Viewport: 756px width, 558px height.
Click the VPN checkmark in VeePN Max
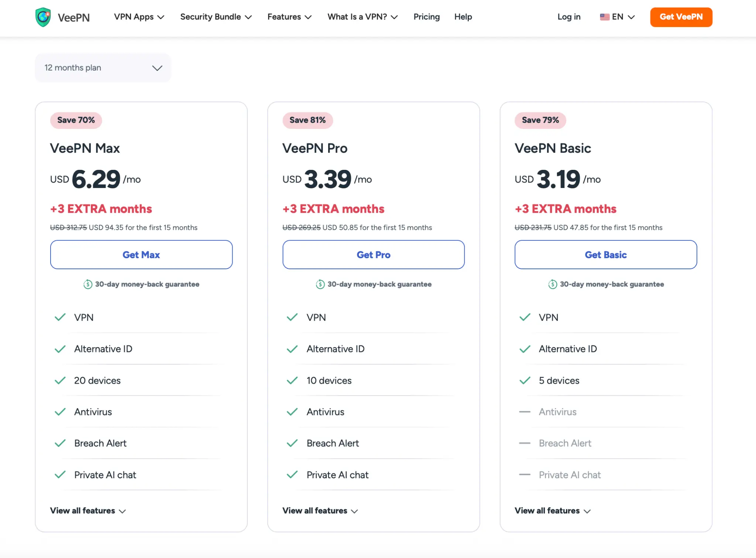(x=60, y=317)
